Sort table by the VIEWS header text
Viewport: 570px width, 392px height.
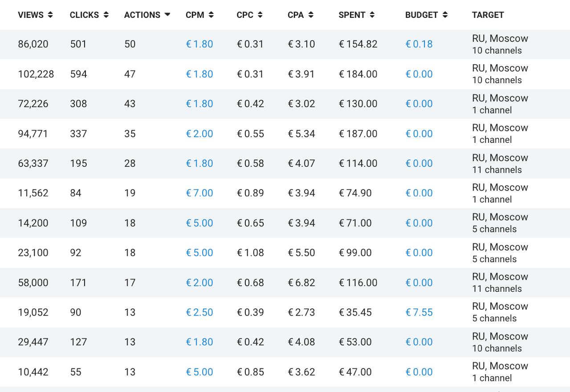[x=31, y=15]
